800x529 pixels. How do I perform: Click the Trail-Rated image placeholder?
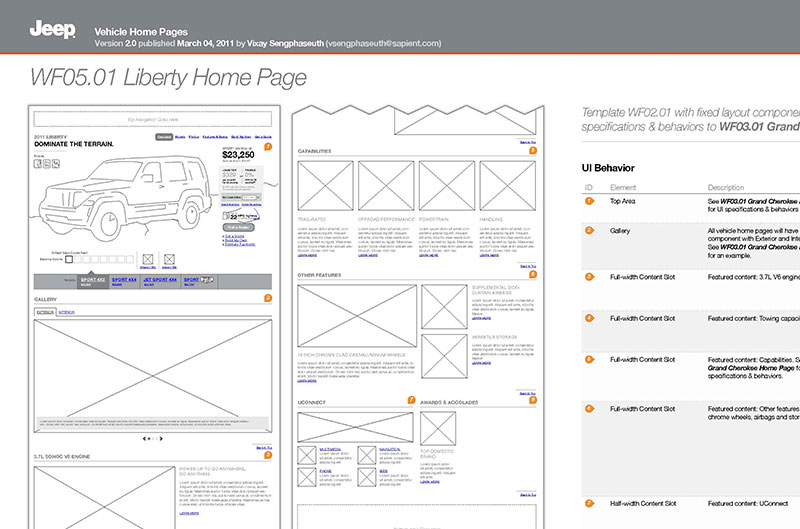pyautogui.click(x=326, y=186)
